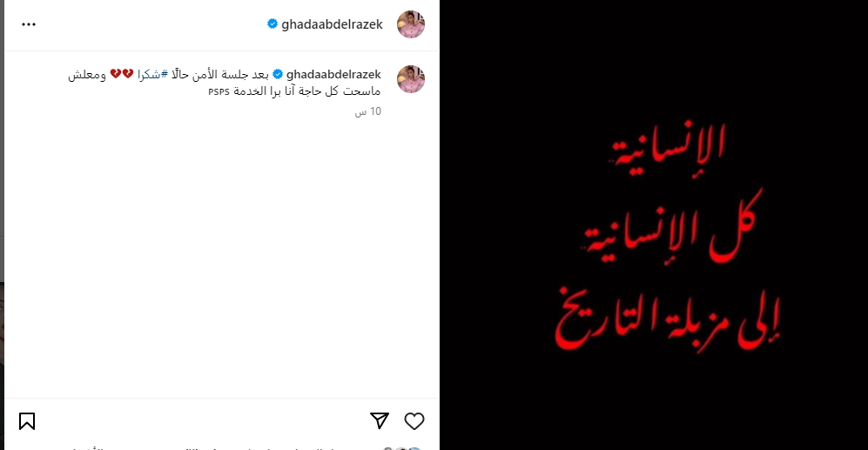The height and width of the screenshot is (450, 868).
Task: Click red text 'إلى مزبلة التاريخ' in image
Action: point(667,320)
